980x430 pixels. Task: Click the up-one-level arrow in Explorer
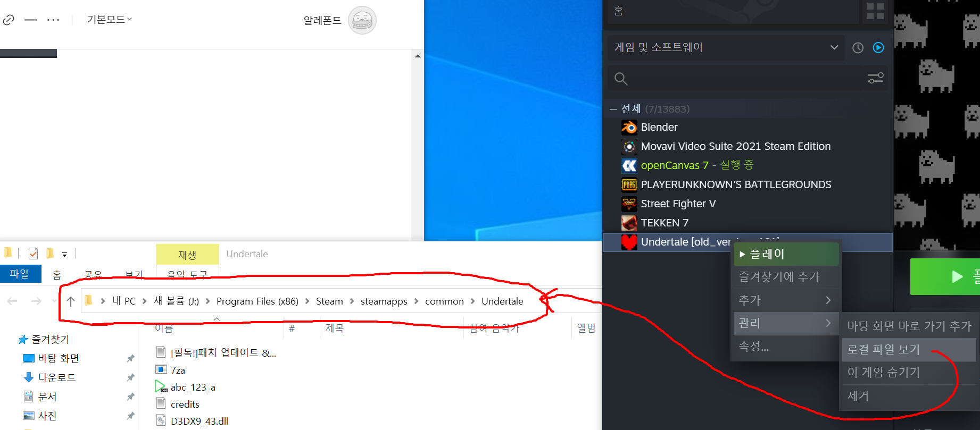(71, 301)
